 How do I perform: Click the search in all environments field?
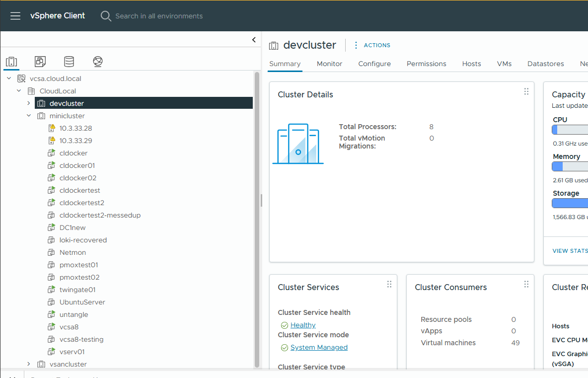(159, 16)
